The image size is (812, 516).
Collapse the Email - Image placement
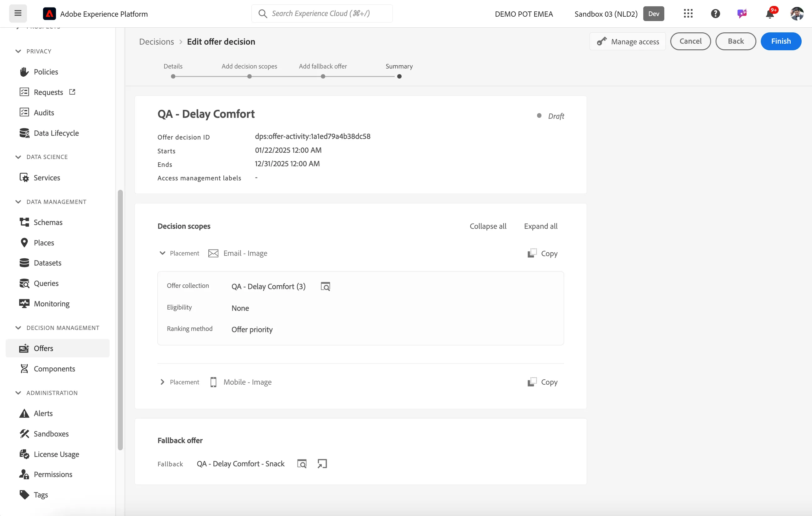click(162, 253)
